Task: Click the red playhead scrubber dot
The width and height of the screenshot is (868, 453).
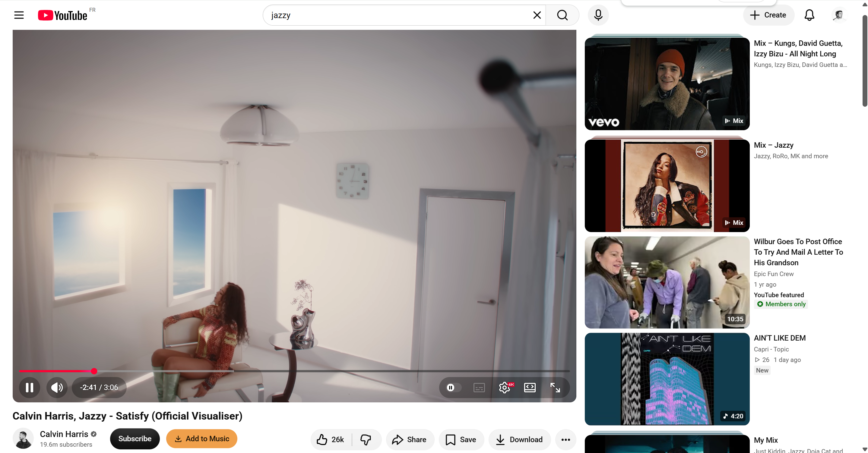Action: (94, 371)
